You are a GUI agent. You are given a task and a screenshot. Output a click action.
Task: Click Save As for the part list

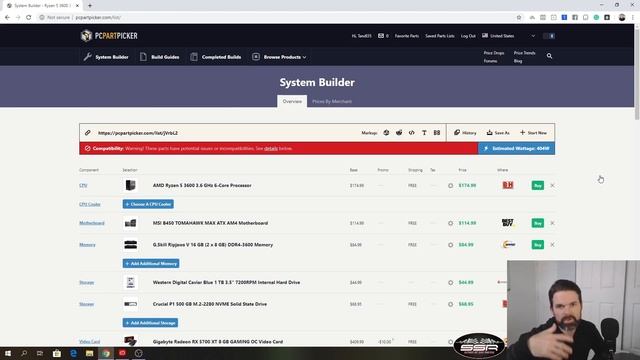pyautogui.click(x=498, y=133)
